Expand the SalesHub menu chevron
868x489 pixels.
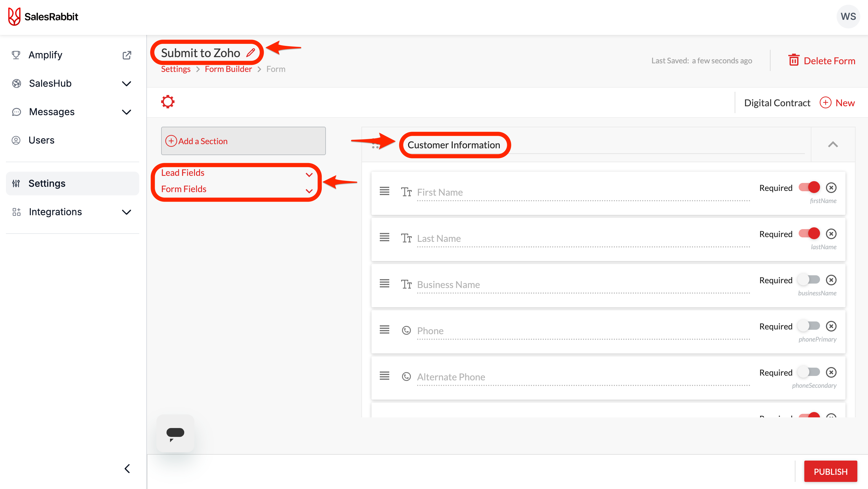pos(126,83)
